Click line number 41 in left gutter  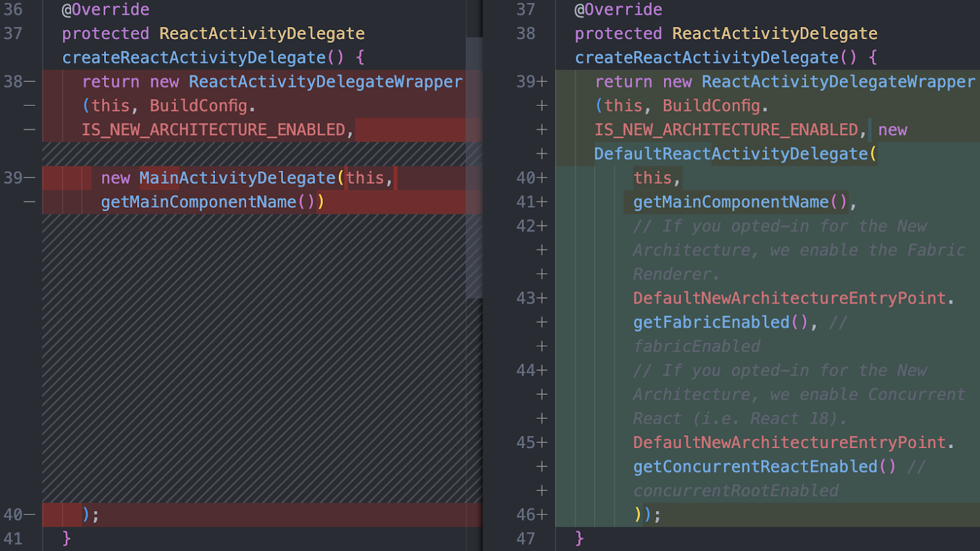tap(13, 539)
